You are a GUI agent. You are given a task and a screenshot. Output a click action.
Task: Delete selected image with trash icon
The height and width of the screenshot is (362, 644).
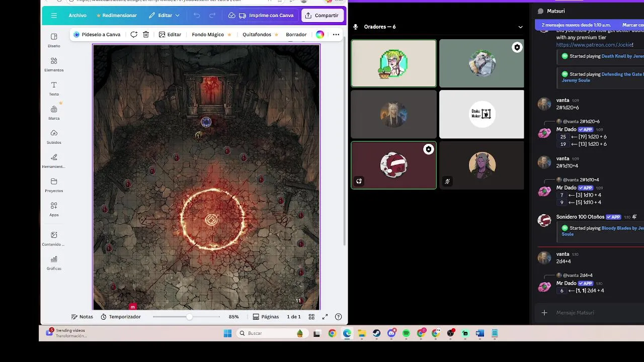(146, 35)
